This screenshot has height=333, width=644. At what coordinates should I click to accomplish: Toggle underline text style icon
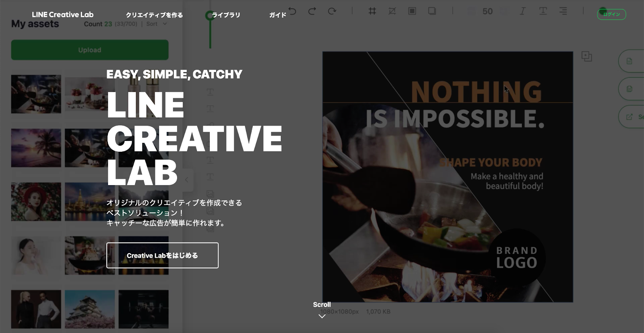pos(543,11)
